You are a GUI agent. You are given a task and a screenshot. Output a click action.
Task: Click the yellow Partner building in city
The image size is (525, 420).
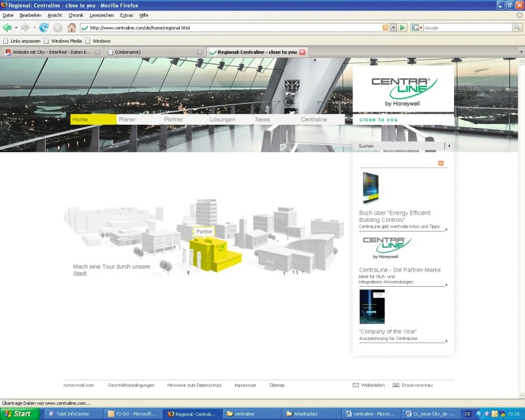[x=215, y=255]
